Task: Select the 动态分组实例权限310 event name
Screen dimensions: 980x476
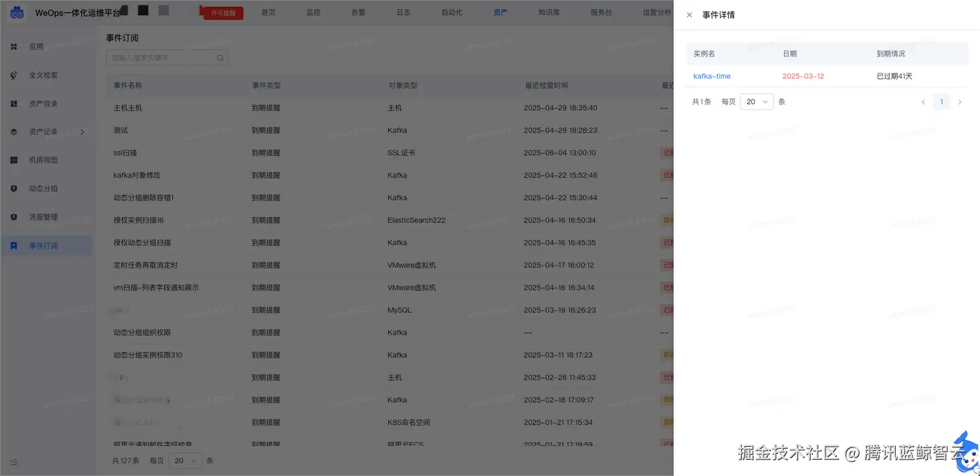Action: pyautogui.click(x=148, y=355)
